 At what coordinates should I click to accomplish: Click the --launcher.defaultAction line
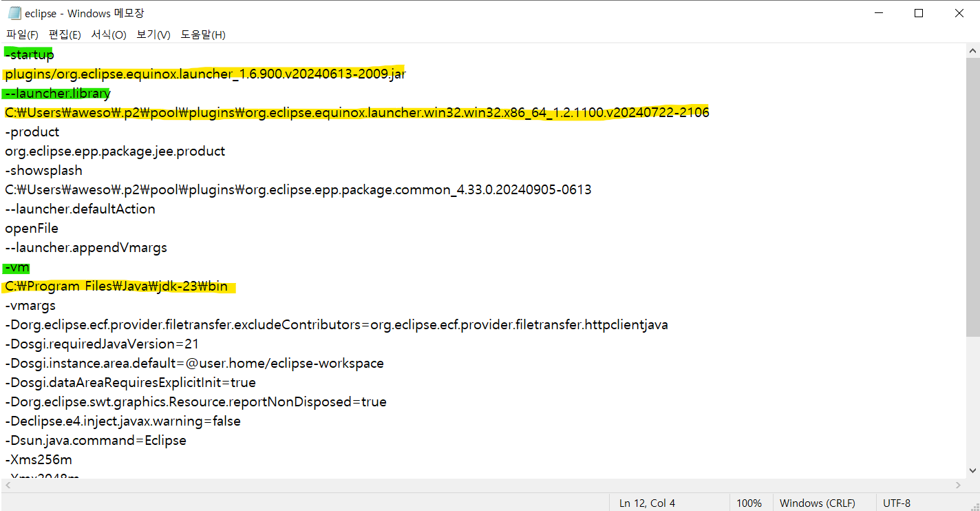[80, 209]
